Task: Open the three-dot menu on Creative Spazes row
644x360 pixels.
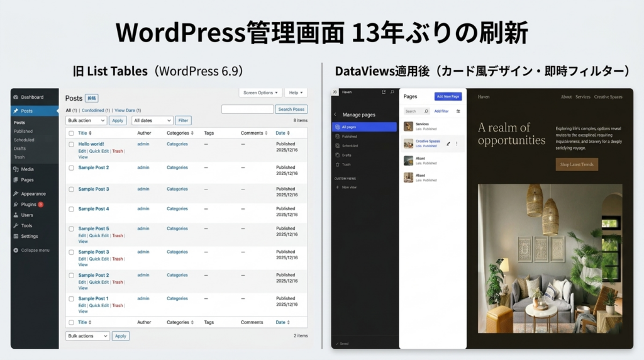Action: 457,144
